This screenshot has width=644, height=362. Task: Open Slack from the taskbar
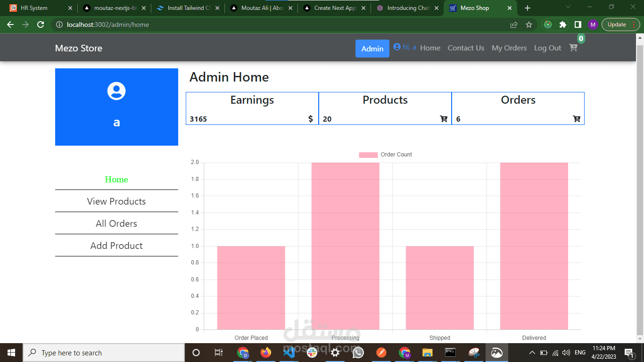pyautogui.click(x=312, y=353)
